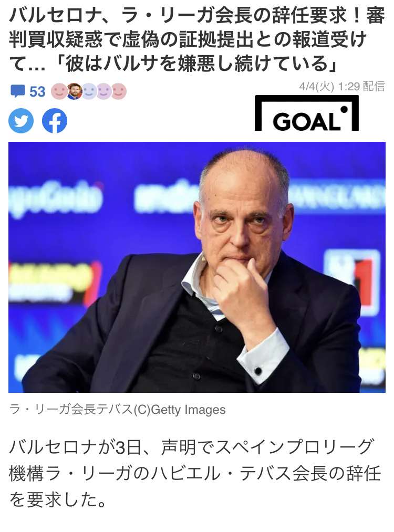Screen dimensions: 394x532
Task: Click the headline line starting バルセロナ、ラ・リーガ会長
Action: (197, 16)
